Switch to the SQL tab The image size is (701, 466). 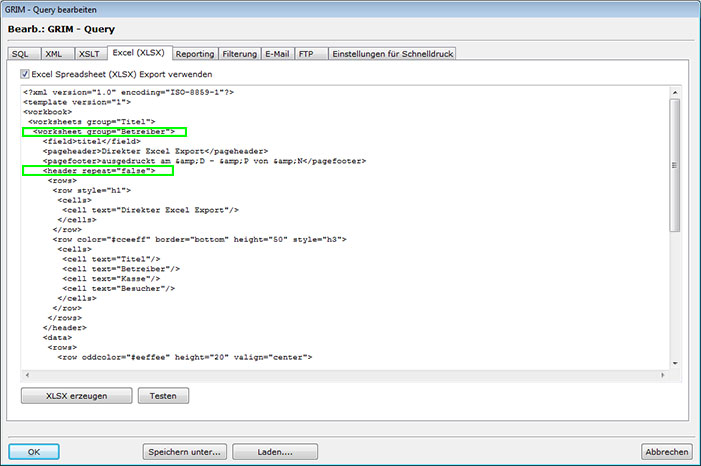[x=20, y=53]
